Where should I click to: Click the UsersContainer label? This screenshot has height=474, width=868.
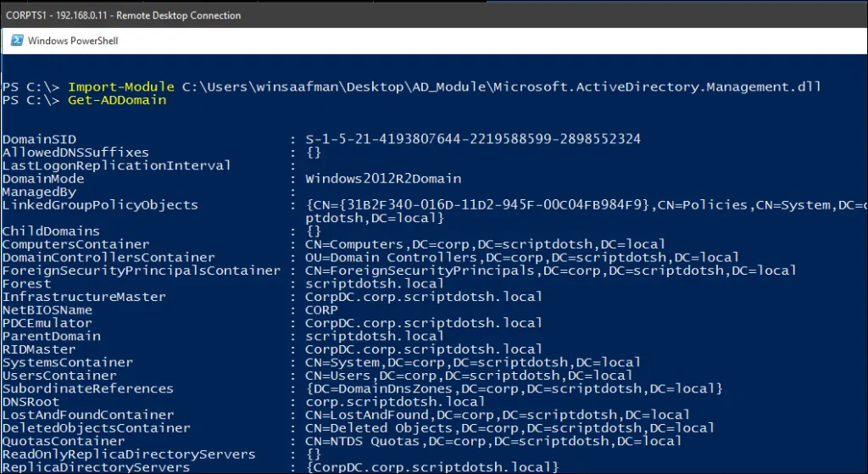coord(59,376)
